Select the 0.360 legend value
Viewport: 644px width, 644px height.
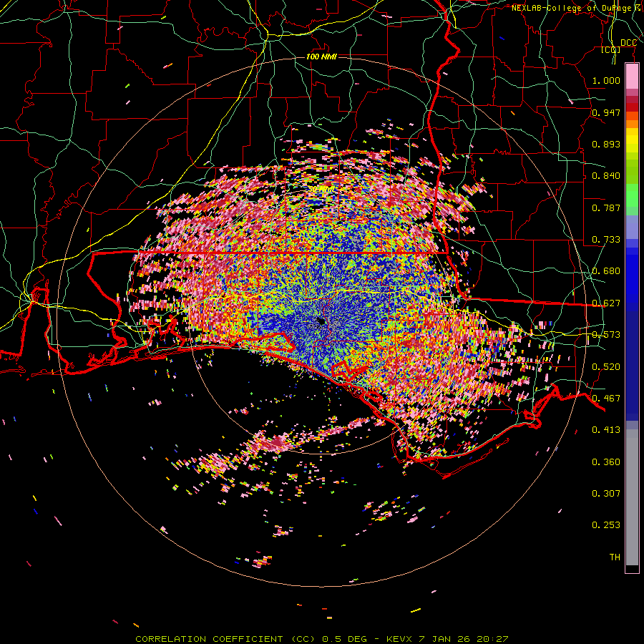pos(606,462)
